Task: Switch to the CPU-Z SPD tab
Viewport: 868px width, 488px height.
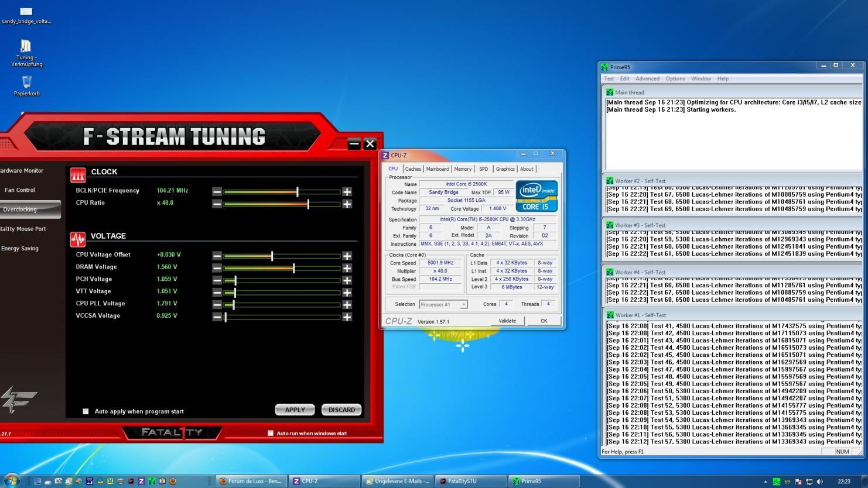Action: click(x=483, y=169)
